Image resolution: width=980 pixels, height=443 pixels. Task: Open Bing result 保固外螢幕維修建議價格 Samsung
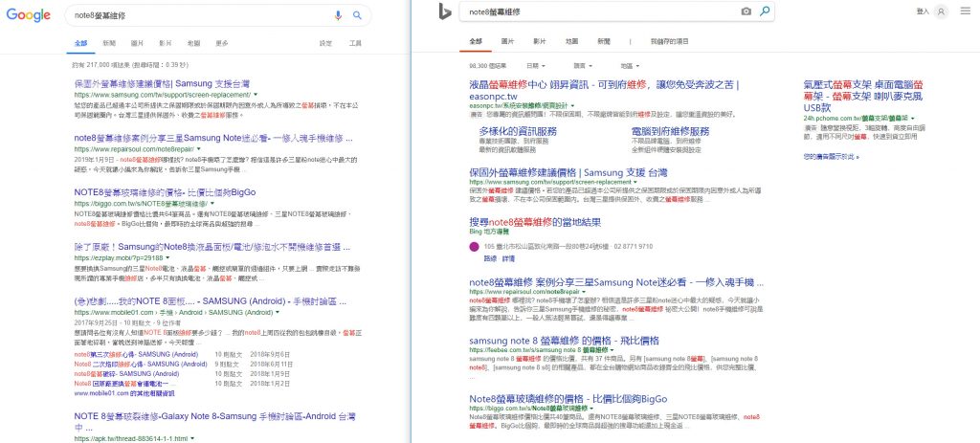(x=568, y=173)
